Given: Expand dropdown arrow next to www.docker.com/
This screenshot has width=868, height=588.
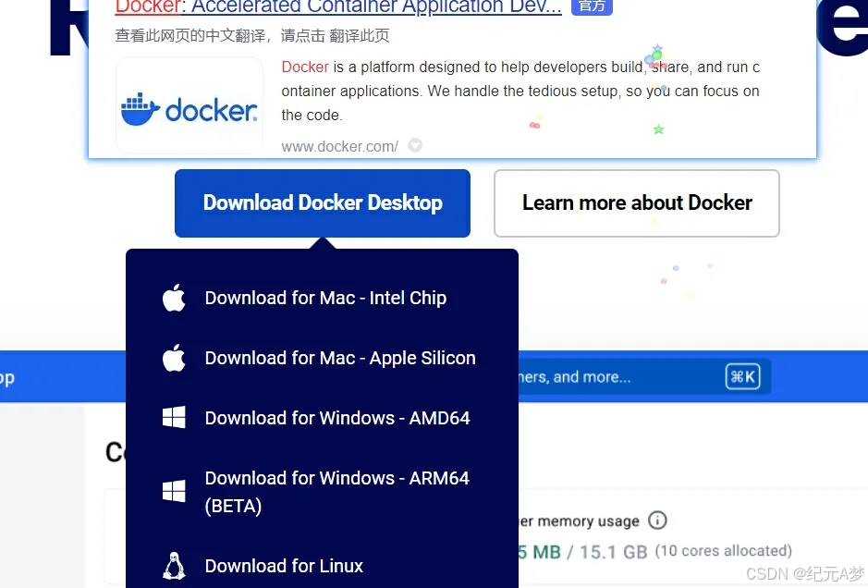Looking at the screenshot, I should (x=415, y=145).
